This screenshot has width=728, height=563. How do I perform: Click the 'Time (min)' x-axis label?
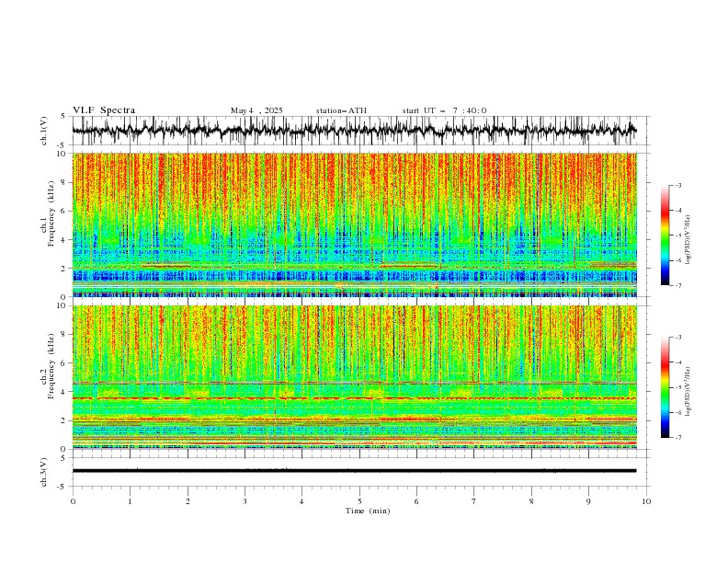coord(368,511)
